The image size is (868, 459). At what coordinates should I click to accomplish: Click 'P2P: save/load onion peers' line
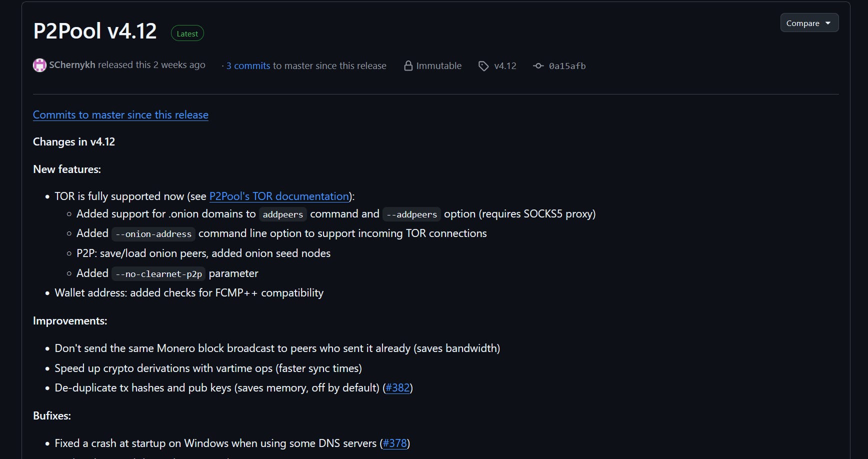(203, 253)
